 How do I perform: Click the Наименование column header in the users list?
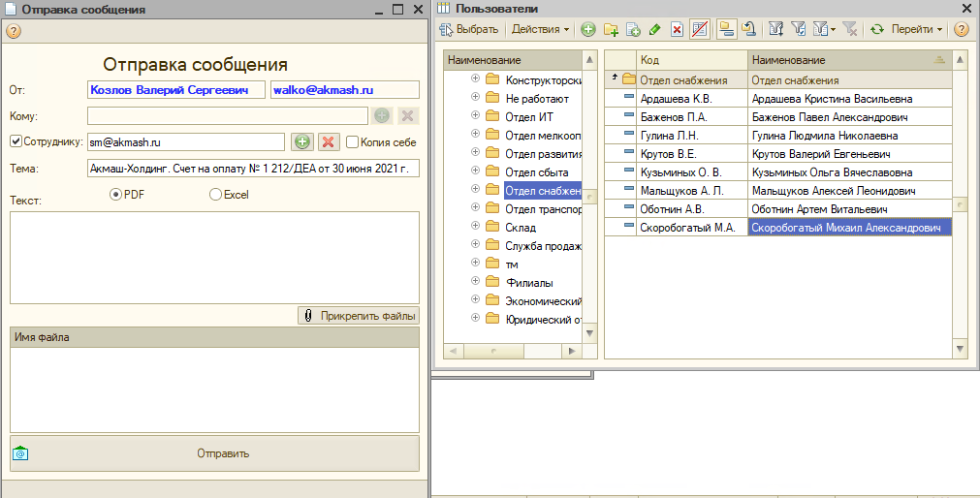coord(849,60)
